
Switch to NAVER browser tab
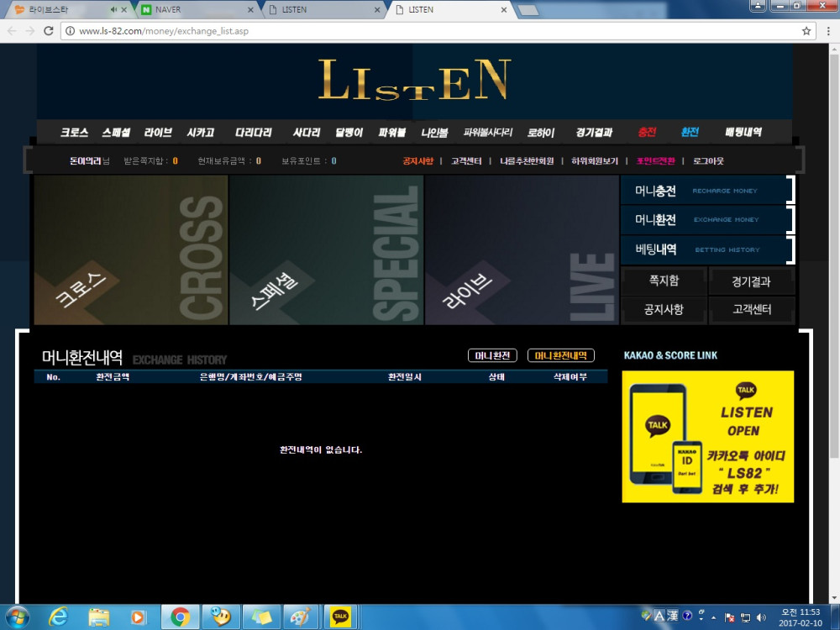[196, 9]
